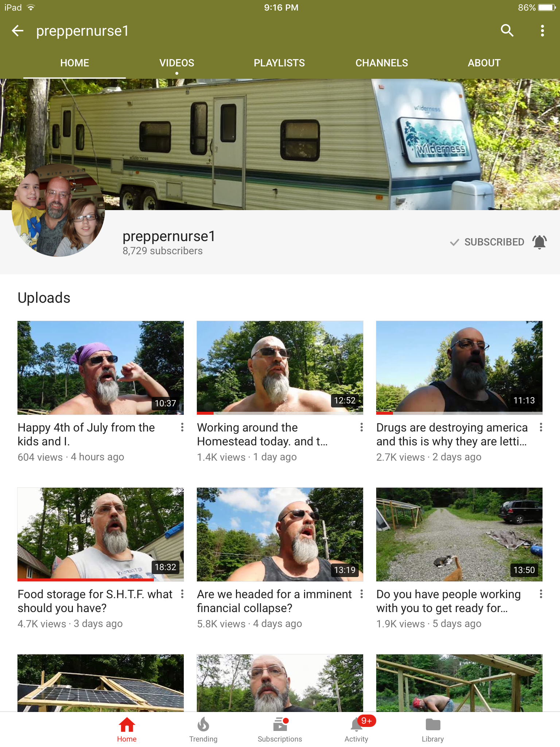The height and width of the screenshot is (747, 560).
Task: Open options menu for Happy 4th of July video
Action: (x=182, y=427)
